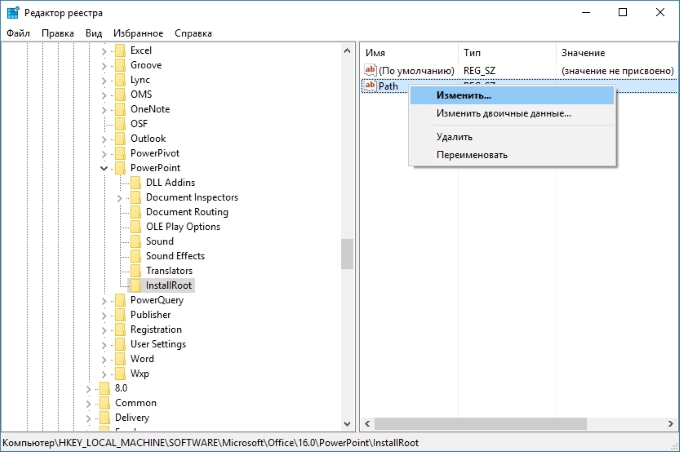This screenshot has height=452, width=680.
Task: Click the OneNote folder icon
Action: (x=120, y=109)
